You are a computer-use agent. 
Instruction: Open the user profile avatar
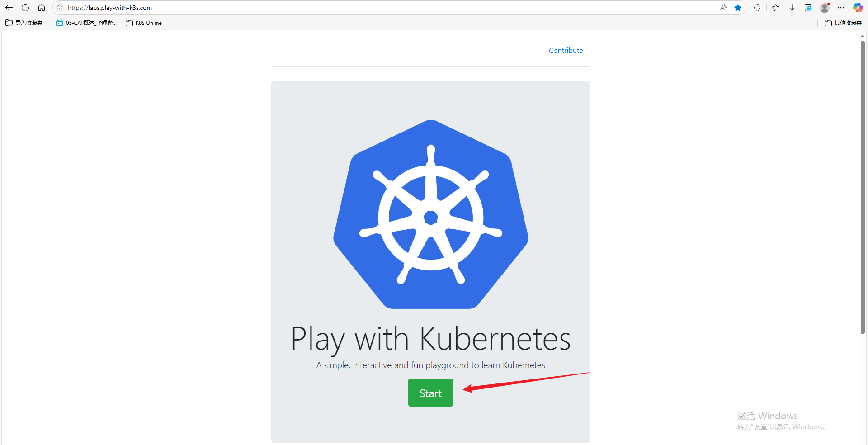(825, 8)
